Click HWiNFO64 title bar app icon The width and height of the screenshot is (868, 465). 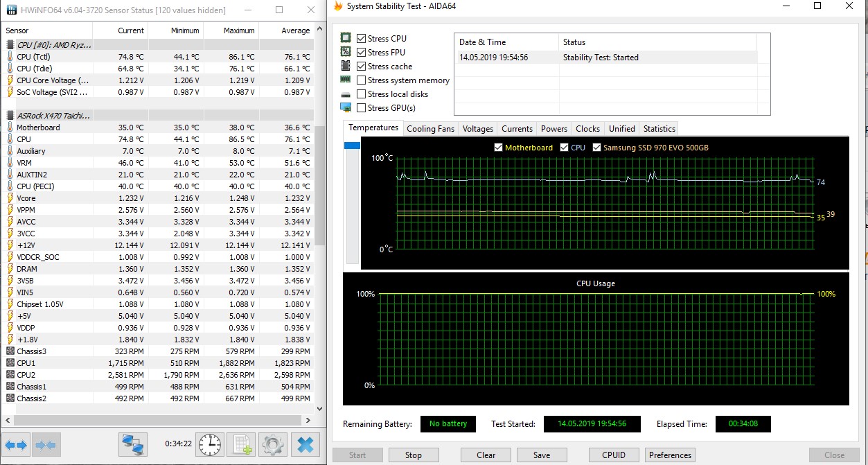(12, 10)
